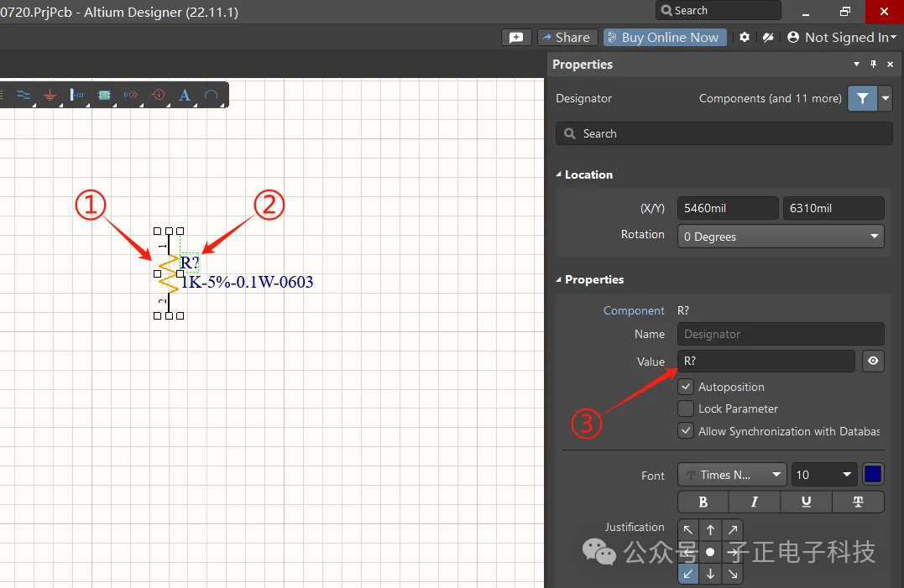Open the font size 10 dropdown
The height and width of the screenshot is (588, 904).
tap(824, 475)
